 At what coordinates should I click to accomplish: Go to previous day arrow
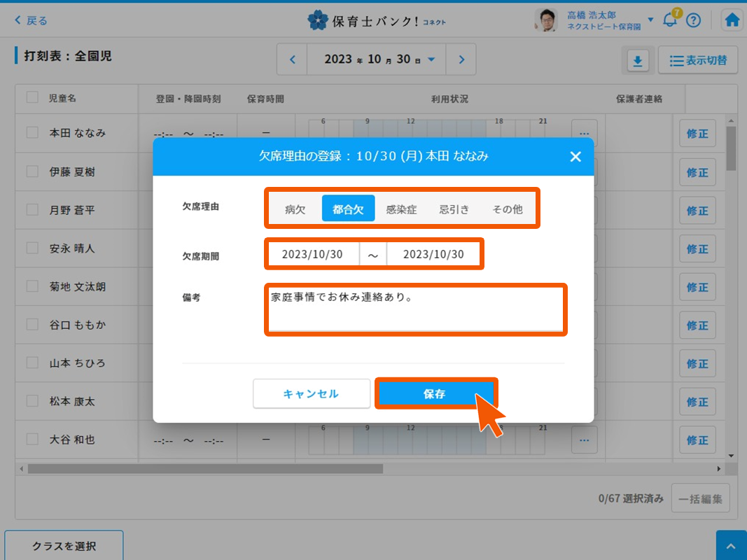293,59
